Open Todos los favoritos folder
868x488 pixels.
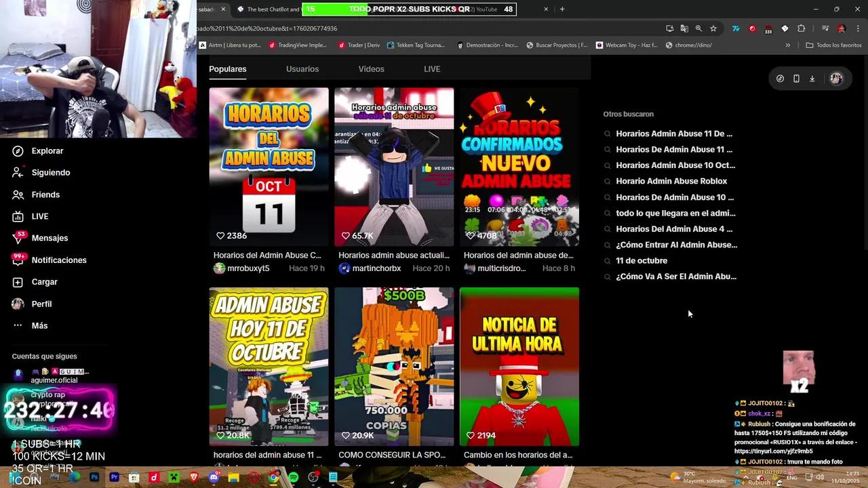click(833, 45)
